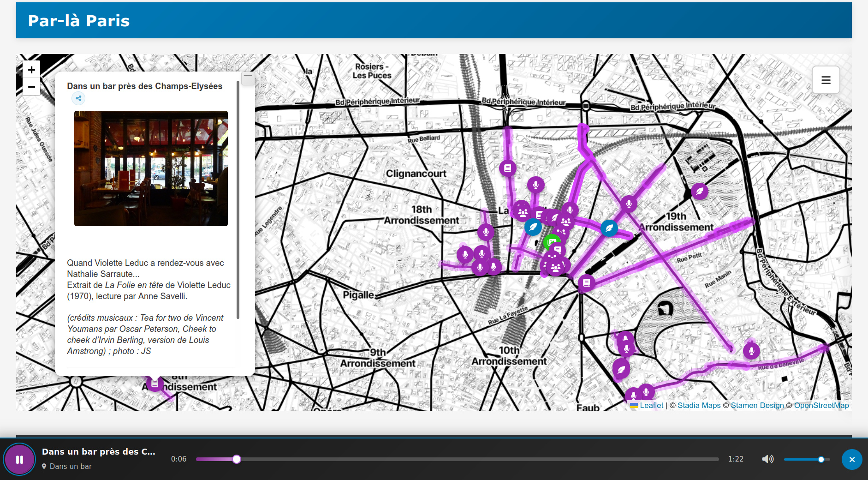Open the Stamen Design link
This screenshot has height=480, width=868.
tap(757, 405)
